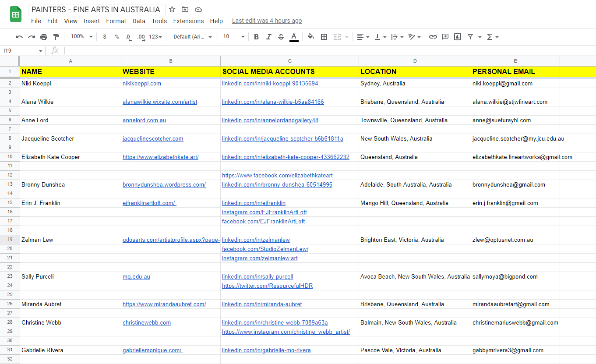This screenshot has height=364, width=596.
Task: Select the PERSONAL EMAIL header cell
Action: (x=515, y=71)
